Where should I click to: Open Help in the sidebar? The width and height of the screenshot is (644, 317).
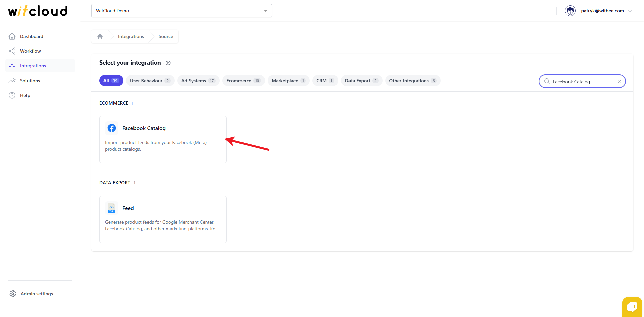(40, 95)
